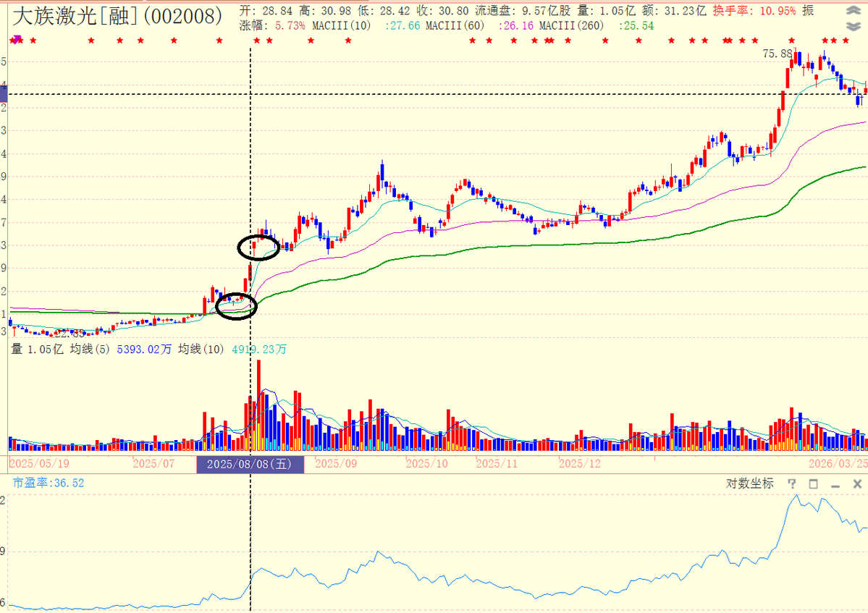Click the 2025/10 date label

click(x=426, y=464)
